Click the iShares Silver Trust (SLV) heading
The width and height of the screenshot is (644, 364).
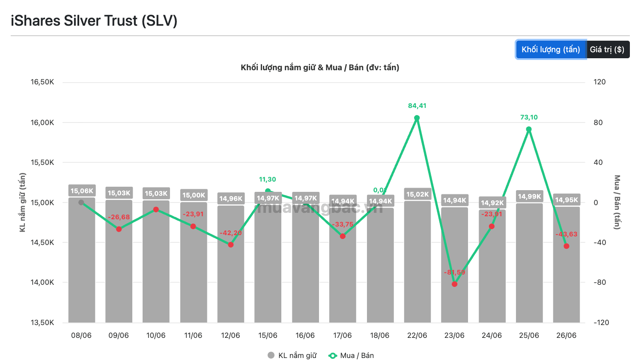[x=94, y=21]
